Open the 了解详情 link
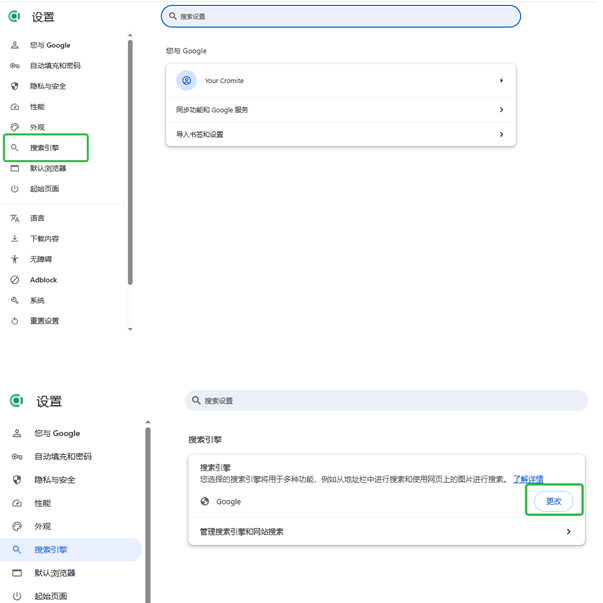 [x=528, y=480]
